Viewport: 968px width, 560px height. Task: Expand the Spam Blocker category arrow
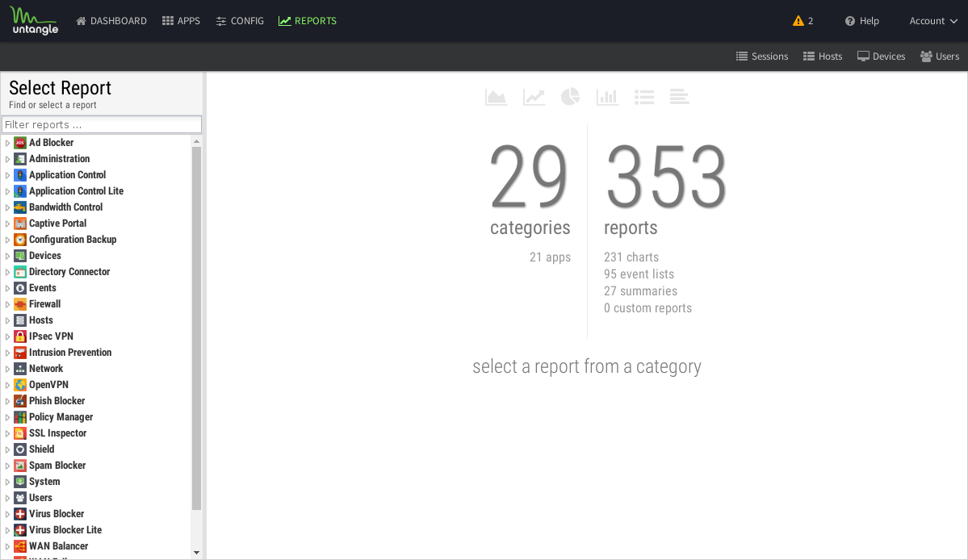pos(7,466)
